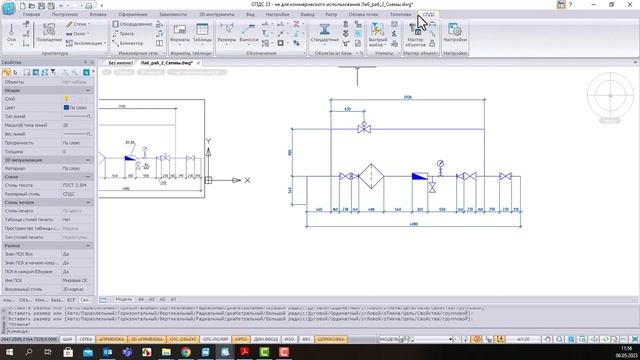Open the help question mark button
The image size is (640, 360).
(570, 5)
